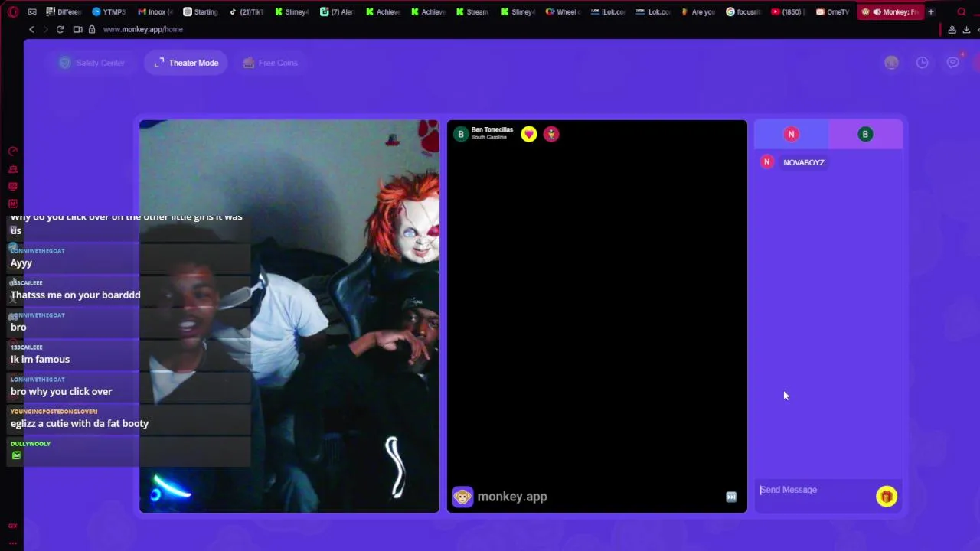Select the N chat tab

pyautogui.click(x=792, y=135)
